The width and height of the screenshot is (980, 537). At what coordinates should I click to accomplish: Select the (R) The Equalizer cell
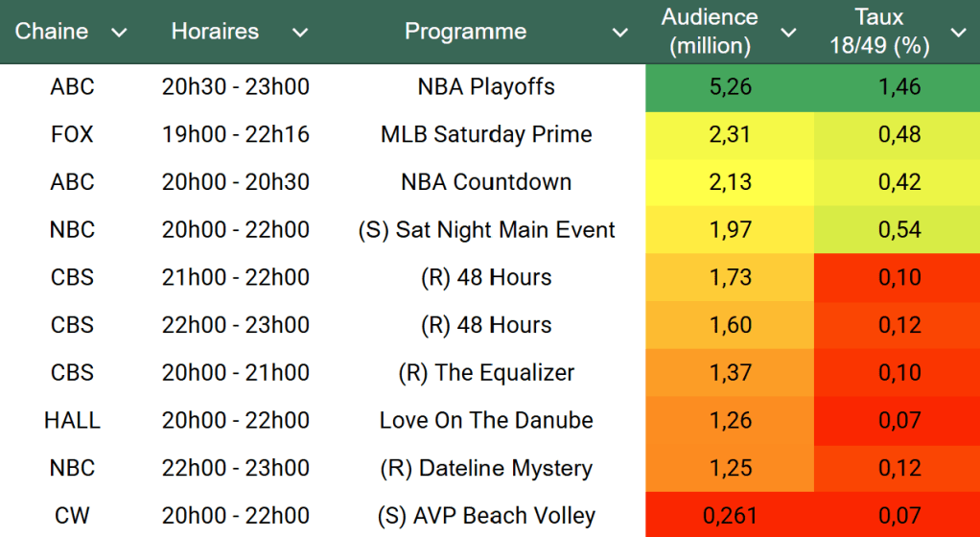click(486, 373)
